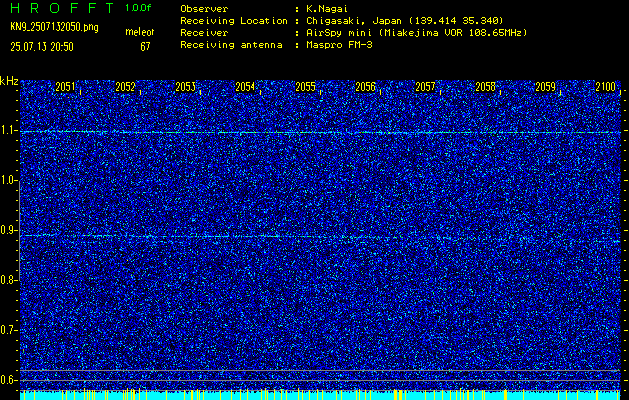
Task: Click the meteor count value 67
Action: [145, 47]
